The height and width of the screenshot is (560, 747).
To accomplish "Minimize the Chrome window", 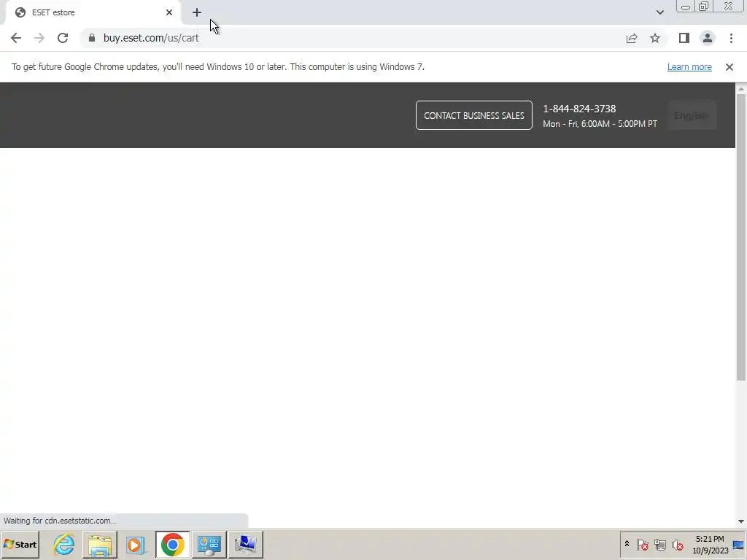I will (x=686, y=7).
